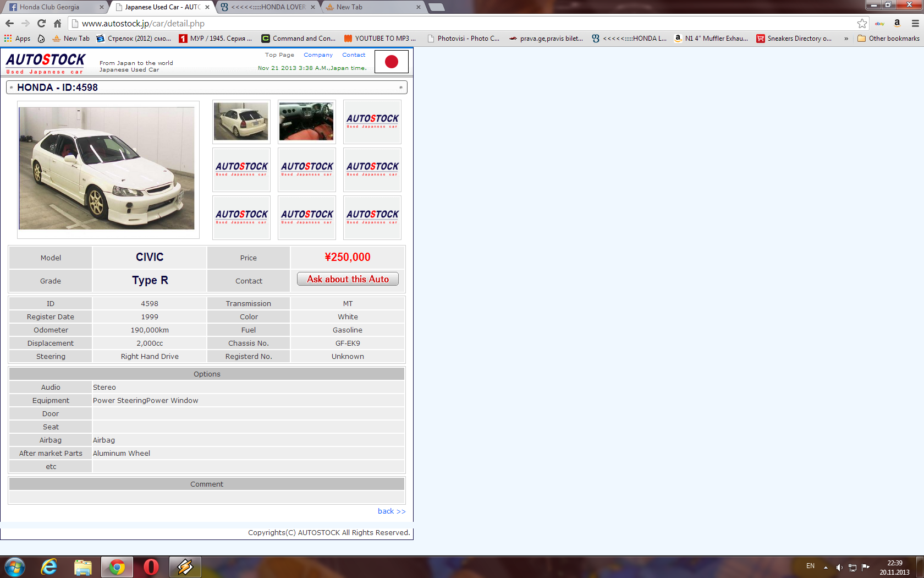Open Winamp from the taskbar

[185, 567]
